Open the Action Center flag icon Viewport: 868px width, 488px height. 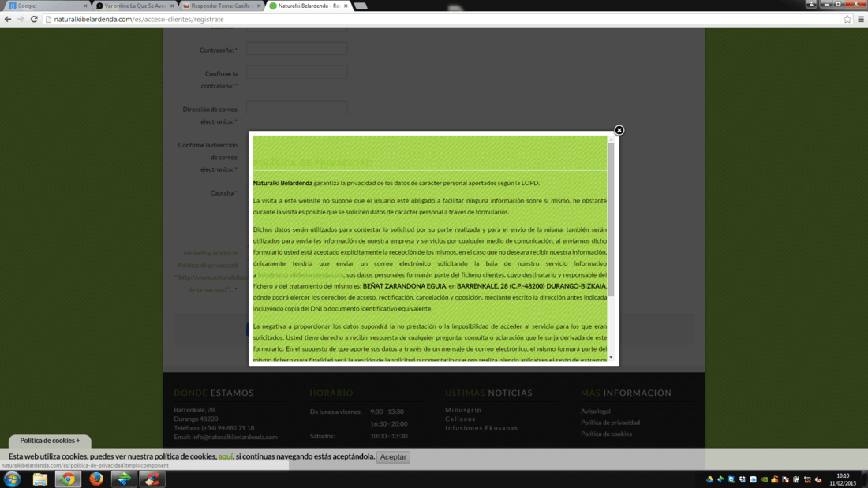pos(785,479)
